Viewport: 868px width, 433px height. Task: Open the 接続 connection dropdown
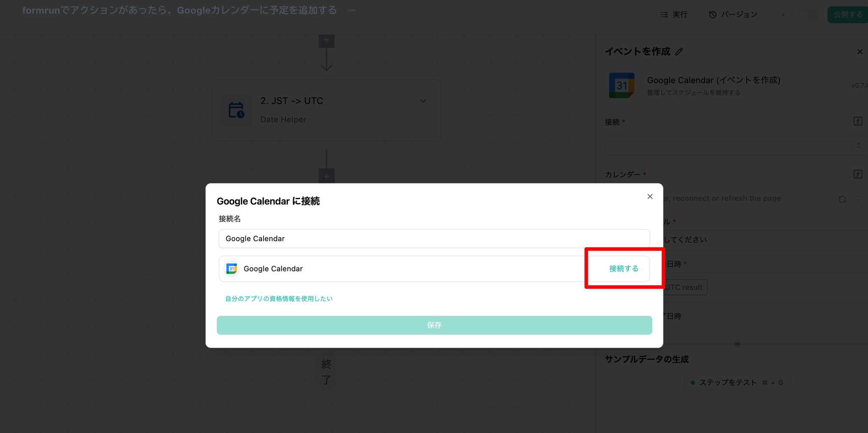tap(736, 146)
